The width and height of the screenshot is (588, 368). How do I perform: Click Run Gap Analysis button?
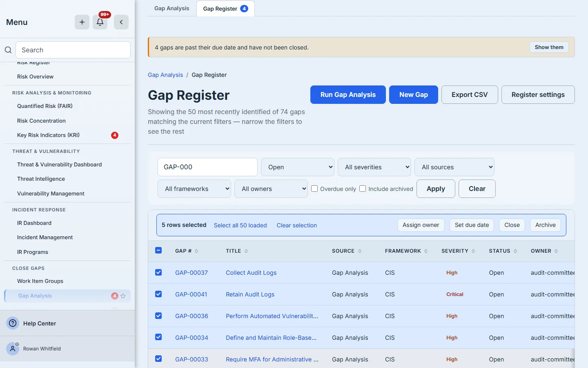click(348, 94)
